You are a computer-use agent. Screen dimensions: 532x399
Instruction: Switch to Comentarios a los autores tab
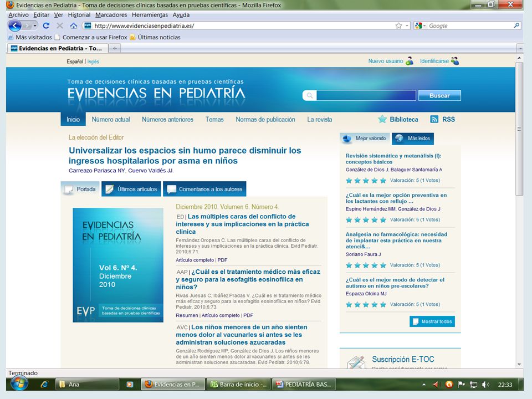[x=204, y=189]
